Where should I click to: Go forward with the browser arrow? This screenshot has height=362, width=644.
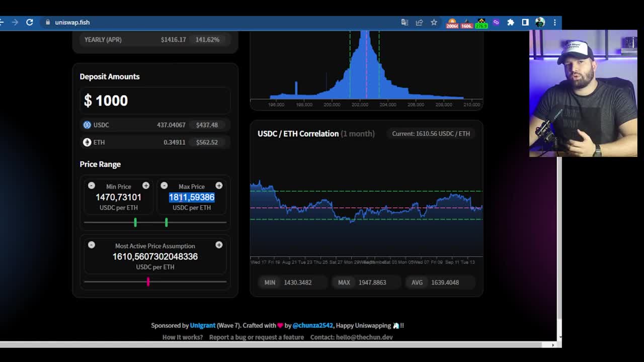(x=15, y=22)
